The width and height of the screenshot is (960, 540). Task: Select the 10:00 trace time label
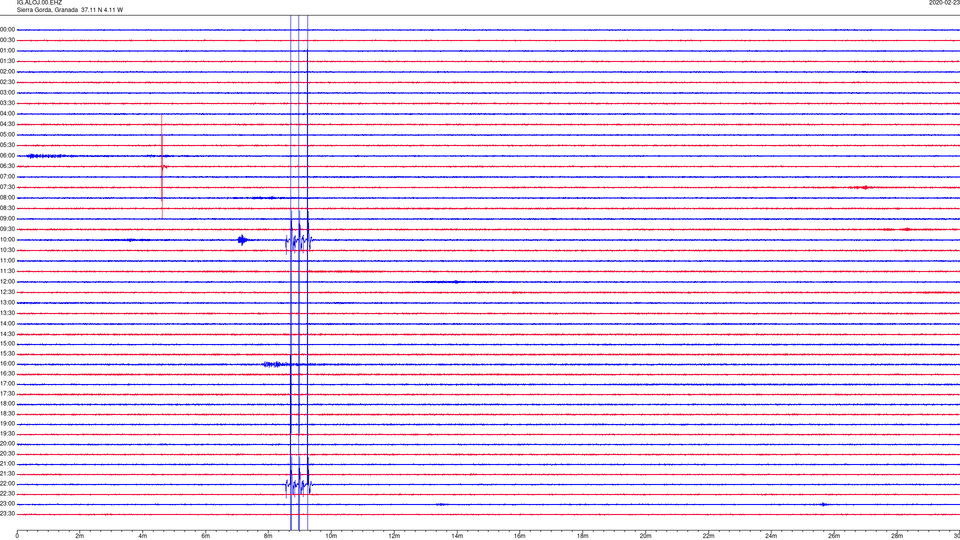(7, 239)
